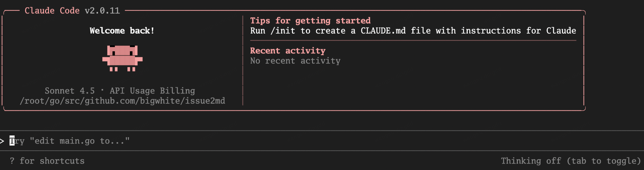The height and width of the screenshot is (170, 644).
Task: Click the "Recent activity" heading
Action: 288,51
